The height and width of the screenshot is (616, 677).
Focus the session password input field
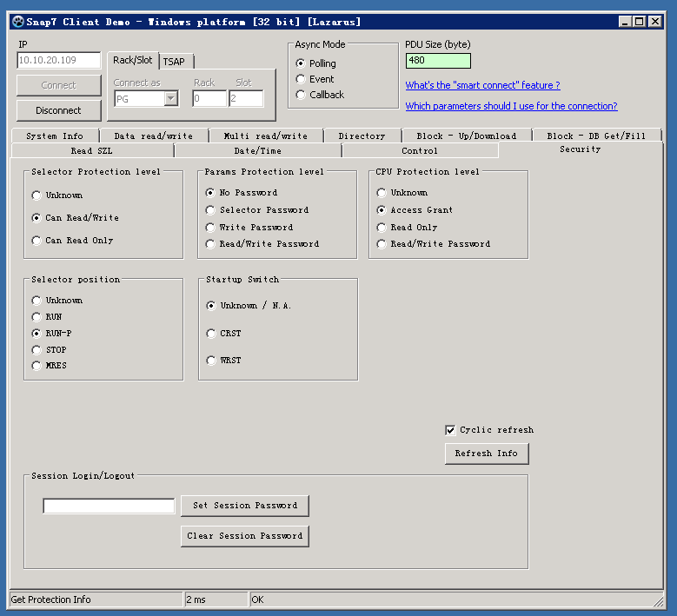pyautogui.click(x=109, y=506)
